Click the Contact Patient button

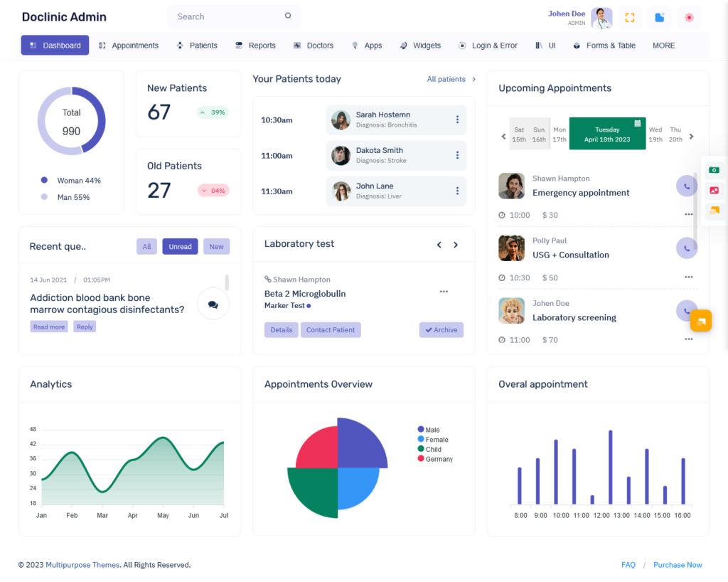point(331,330)
